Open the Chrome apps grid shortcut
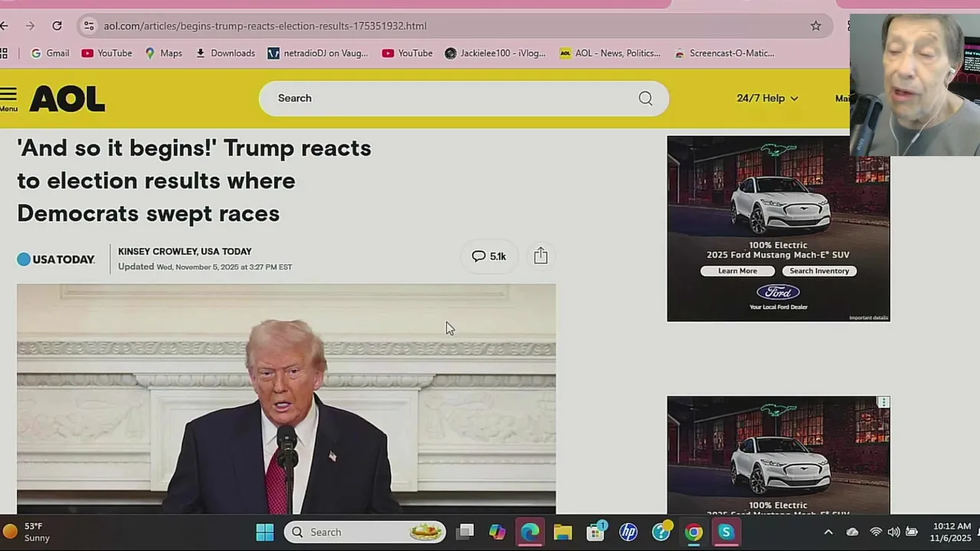980x551 pixels. [x=4, y=54]
